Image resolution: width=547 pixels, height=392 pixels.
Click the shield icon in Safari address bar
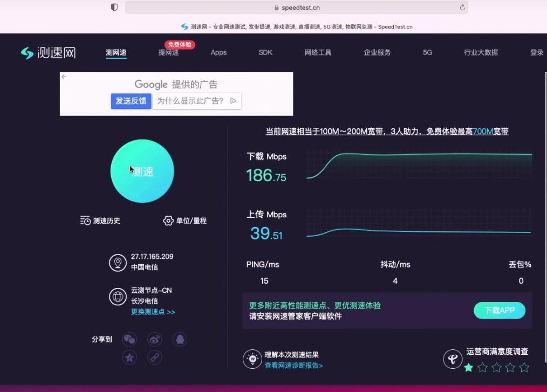113,7
